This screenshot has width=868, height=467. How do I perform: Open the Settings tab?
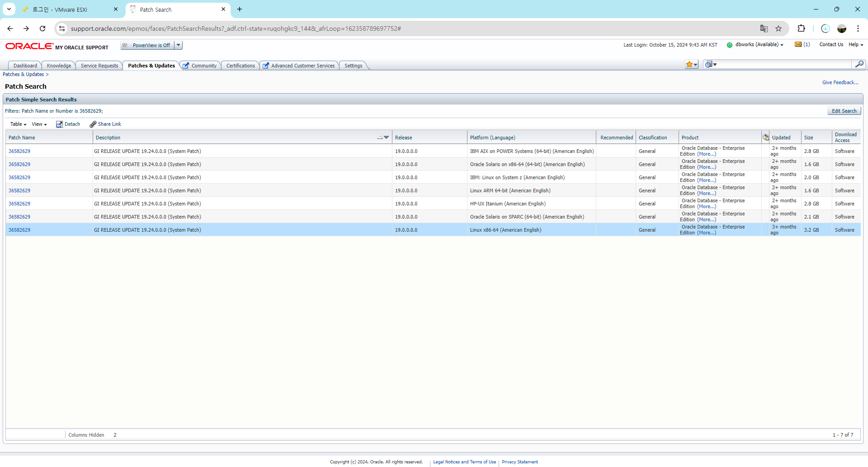[x=354, y=66]
